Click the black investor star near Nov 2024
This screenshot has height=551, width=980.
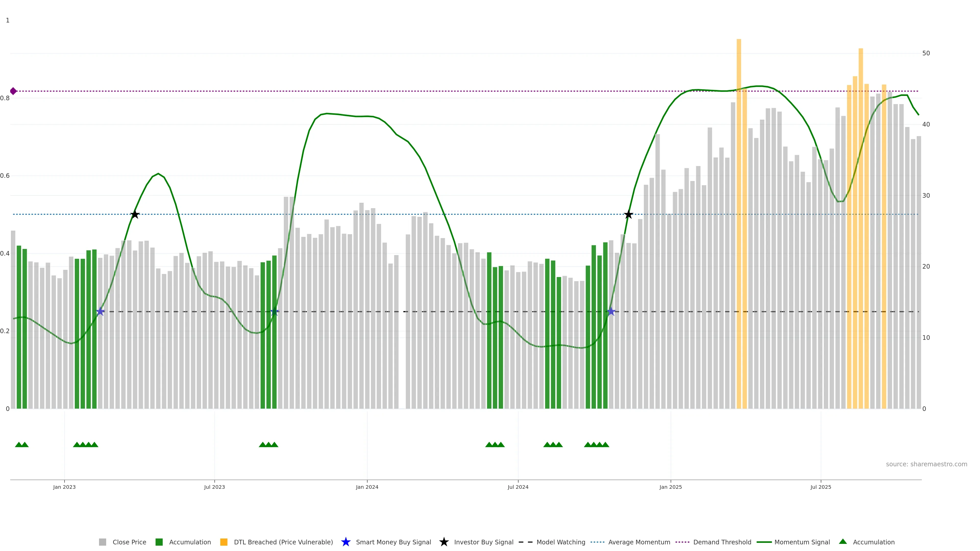point(629,215)
